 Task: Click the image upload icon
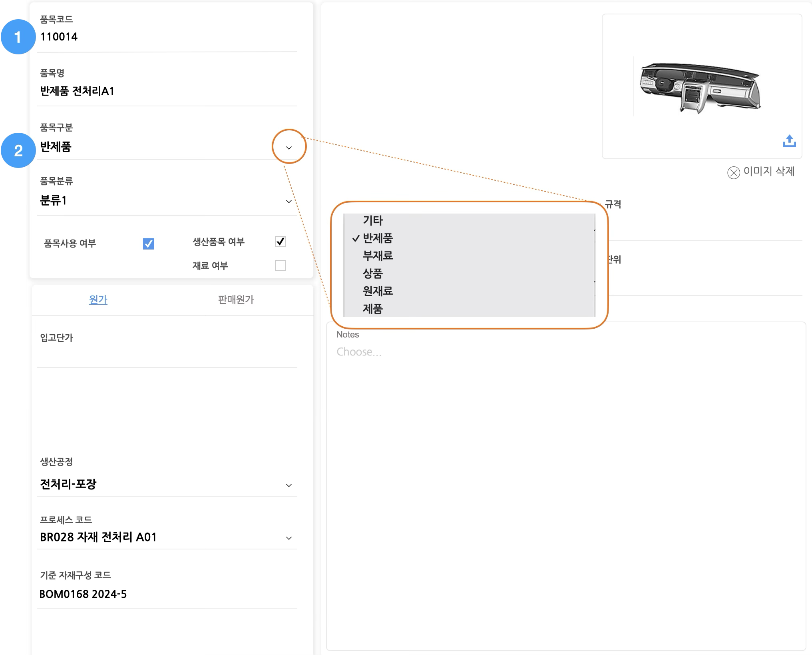789,141
